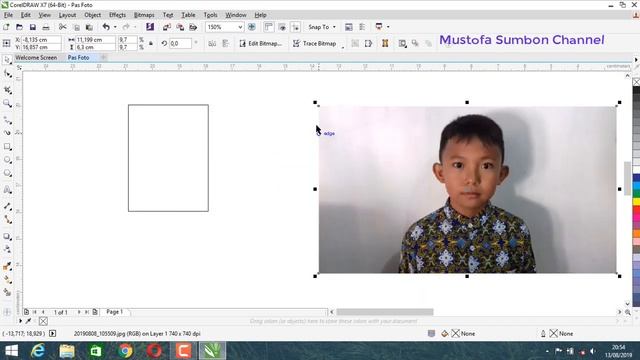This screenshot has width=640, height=360.
Task: Open the Layout menu
Action: point(67,15)
